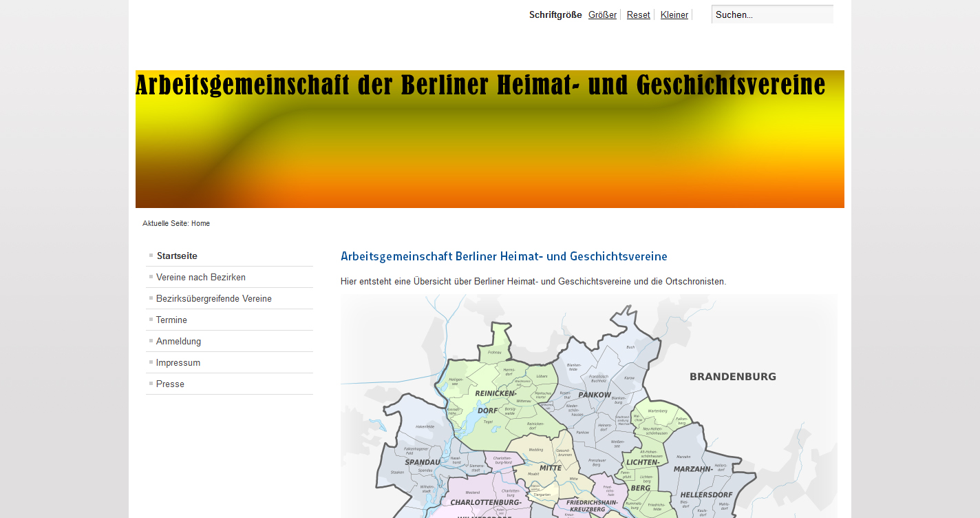Viewport: 980px width, 518px height.
Task: Open the Anmeldung page
Action: 178,341
